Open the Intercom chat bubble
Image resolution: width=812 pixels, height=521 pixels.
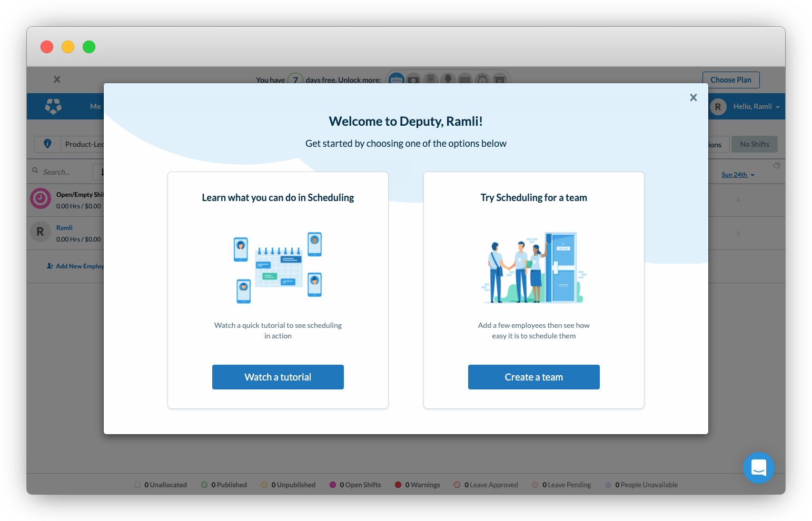coord(758,467)
